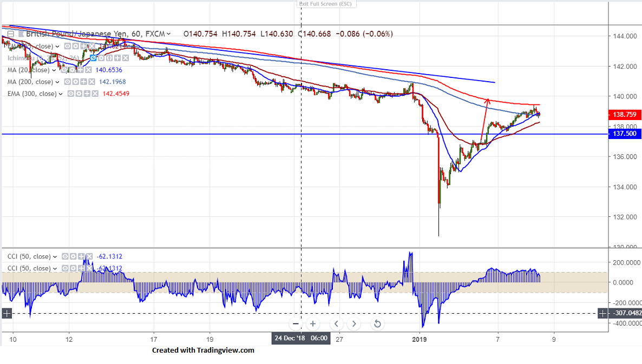
Task: Click the Ichimoku plus icon
Action: [x=117, y=58]
